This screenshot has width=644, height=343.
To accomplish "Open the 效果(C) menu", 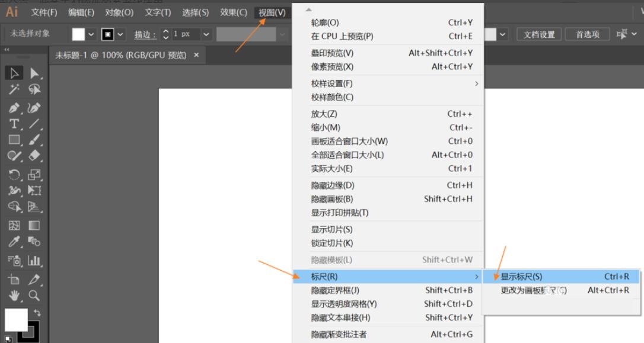I will [233, 12].
